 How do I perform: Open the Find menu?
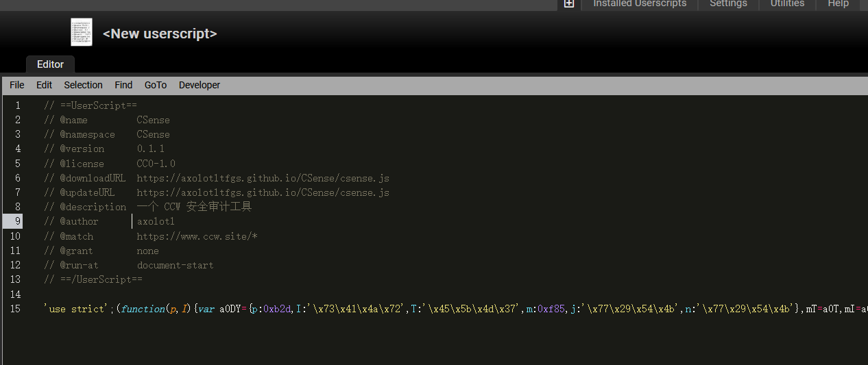(123, 85)
